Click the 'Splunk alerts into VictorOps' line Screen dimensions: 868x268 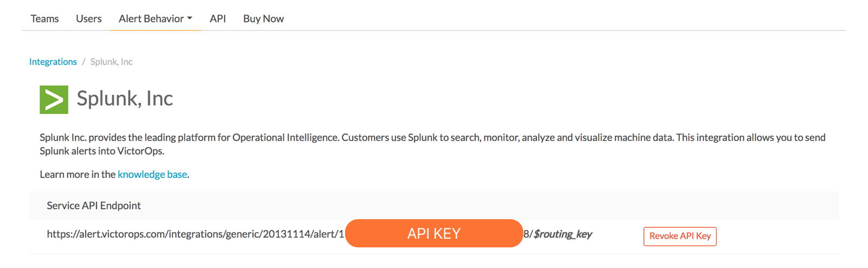click(102, 151)
